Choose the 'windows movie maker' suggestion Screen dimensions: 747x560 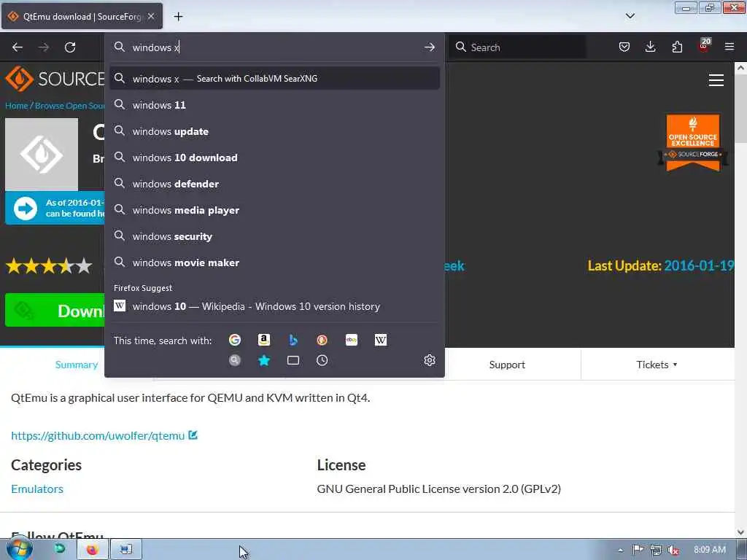274,262
